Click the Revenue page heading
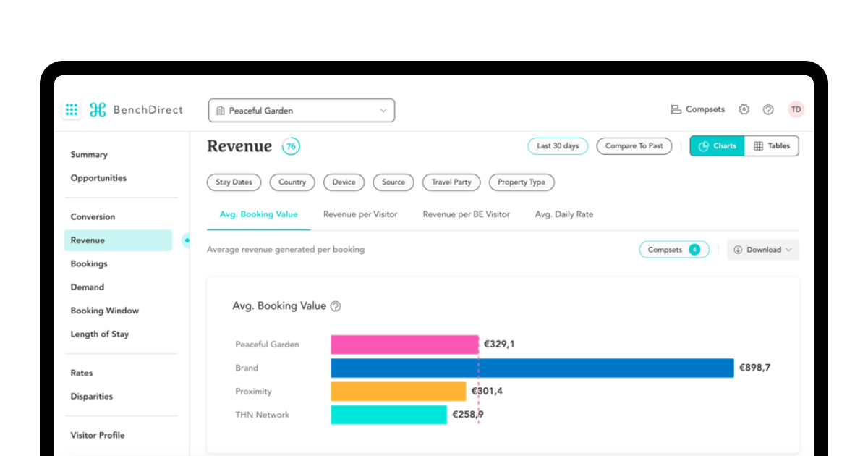The image size is (868, 456). pos(239,146)
